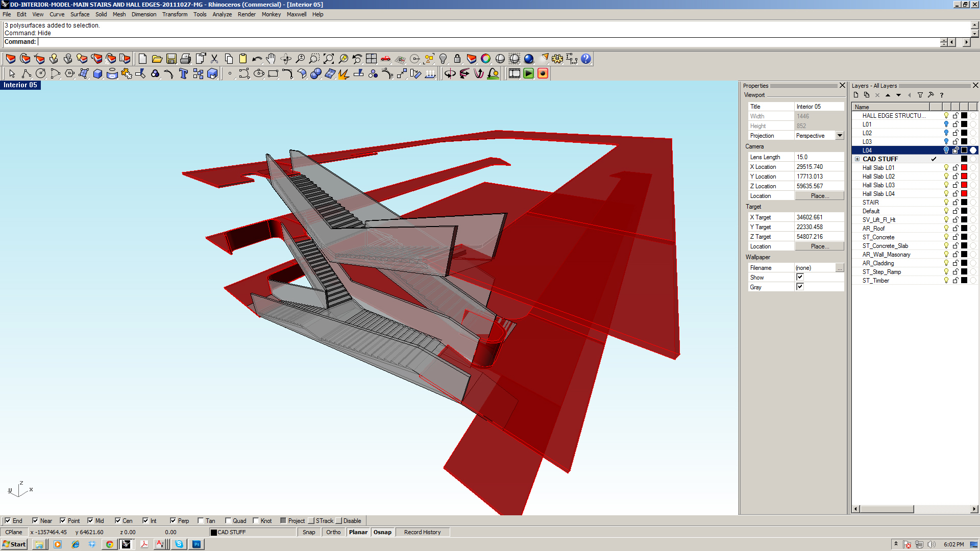Select the arrow pointer tool
The width and height of the screenshot is (980, 551).
12,73
